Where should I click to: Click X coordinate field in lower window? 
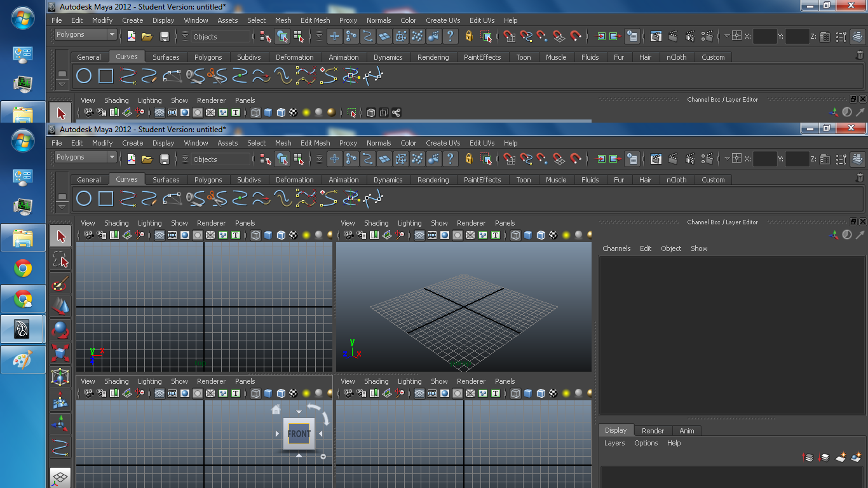[x=765, y=159]
